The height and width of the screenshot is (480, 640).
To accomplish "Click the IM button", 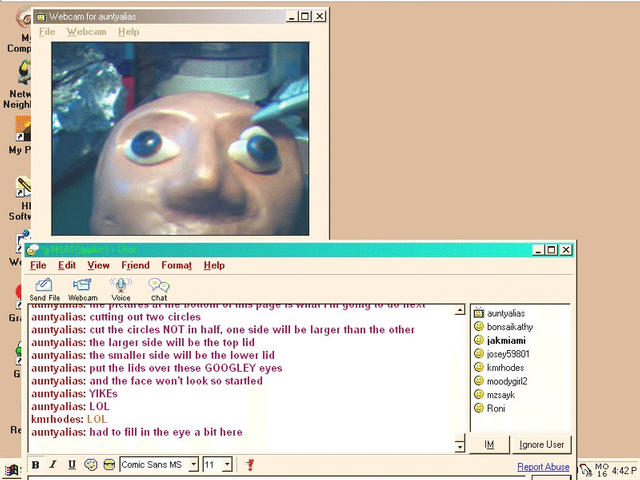I will coord(489,444).
